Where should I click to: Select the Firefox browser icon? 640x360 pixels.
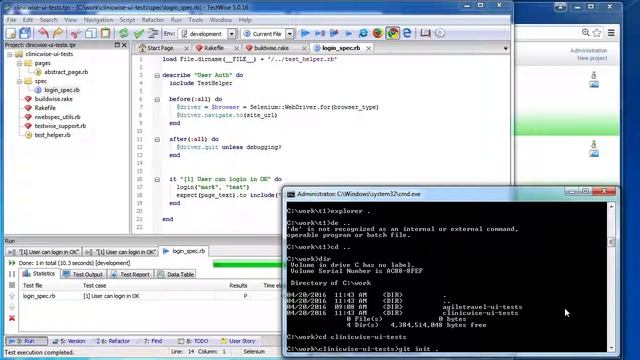click(x=378, y=33)
